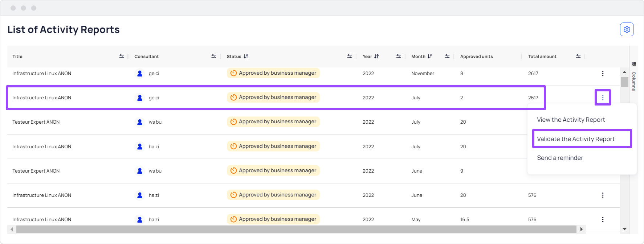Click ge ci avatar in November row
The image size is (644, 244).
click(x=140, y=73)
